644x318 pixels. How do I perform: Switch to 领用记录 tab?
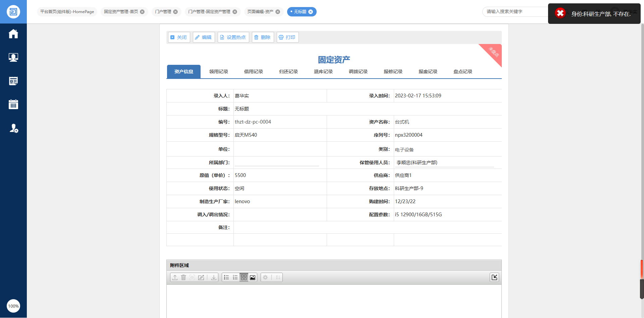tap(218, 72)
